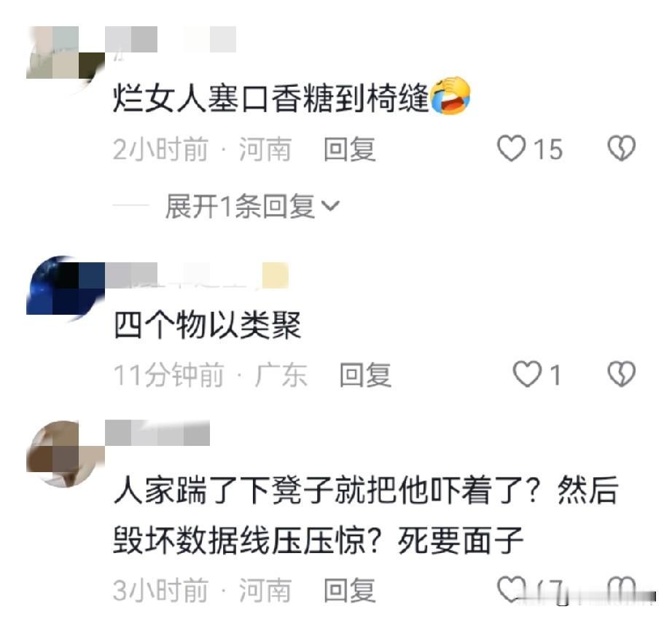Reply to the 2小时前 河南 comment

click(x=350, y=149)
